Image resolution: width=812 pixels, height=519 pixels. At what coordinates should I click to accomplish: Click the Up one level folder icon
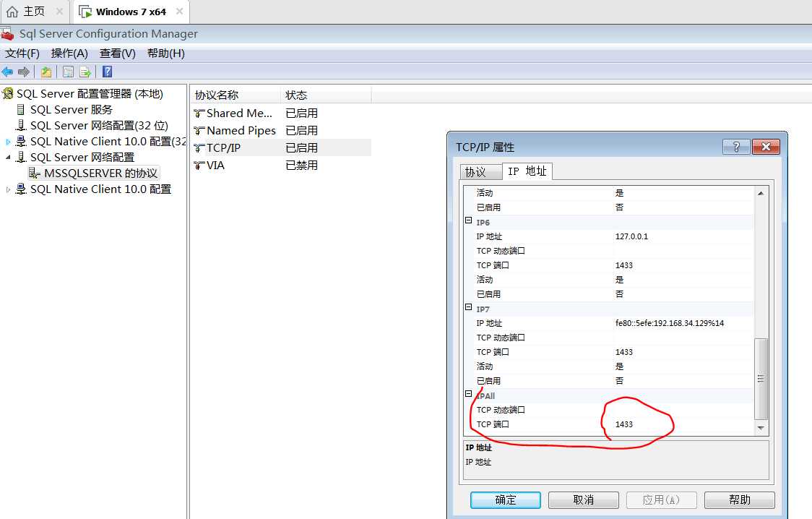coord(46,72)
